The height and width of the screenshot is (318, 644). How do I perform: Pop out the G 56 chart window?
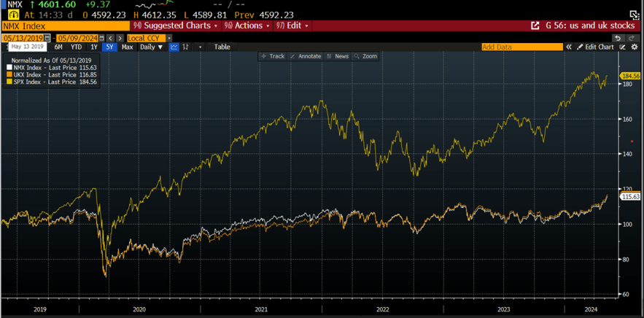coord(535,26)
